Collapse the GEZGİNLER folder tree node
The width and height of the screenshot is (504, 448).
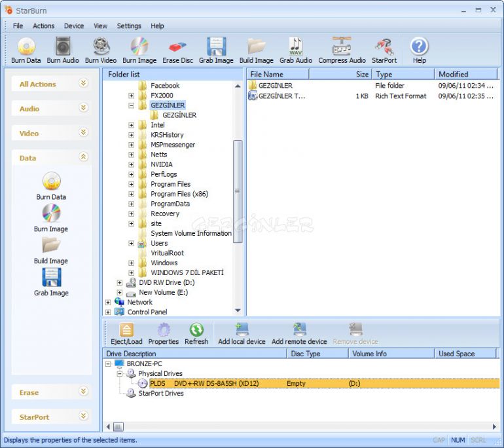131,105
